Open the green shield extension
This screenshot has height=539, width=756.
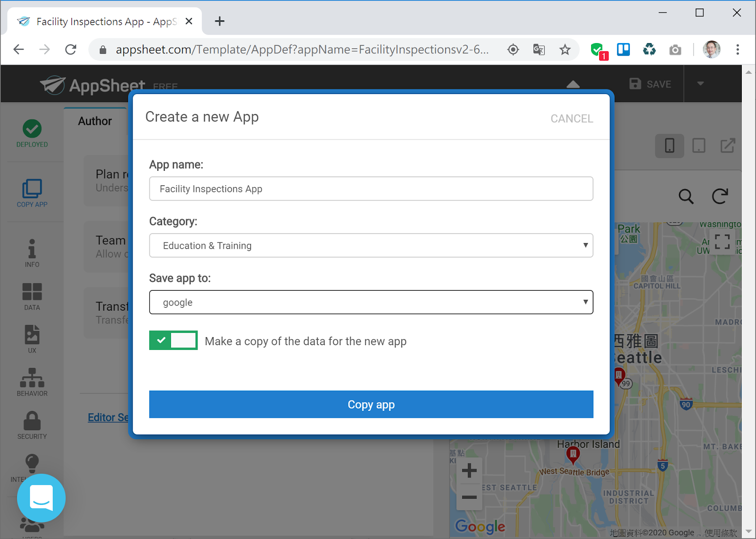(599, 50)
